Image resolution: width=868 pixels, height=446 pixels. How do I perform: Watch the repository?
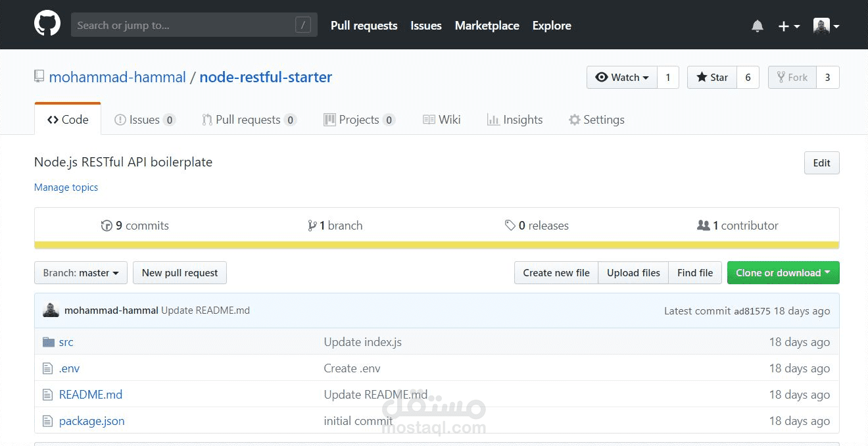(x=621, y=77)
